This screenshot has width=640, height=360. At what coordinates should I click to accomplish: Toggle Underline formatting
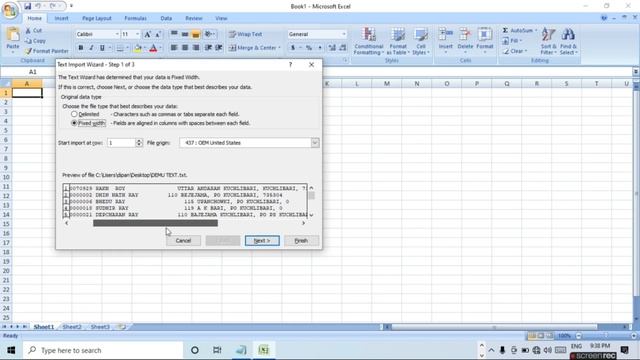click(102, 48)
